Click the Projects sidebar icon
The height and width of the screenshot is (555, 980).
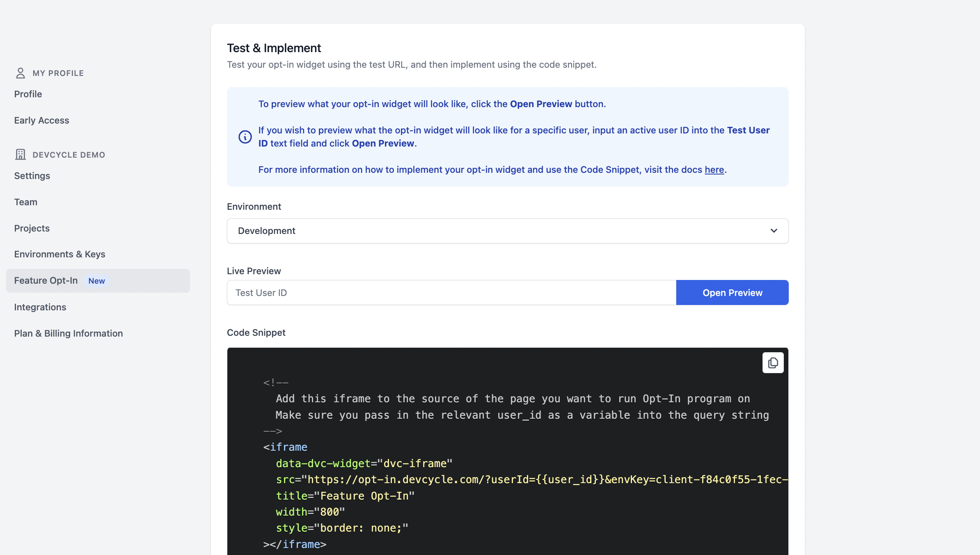coord(32,228)
